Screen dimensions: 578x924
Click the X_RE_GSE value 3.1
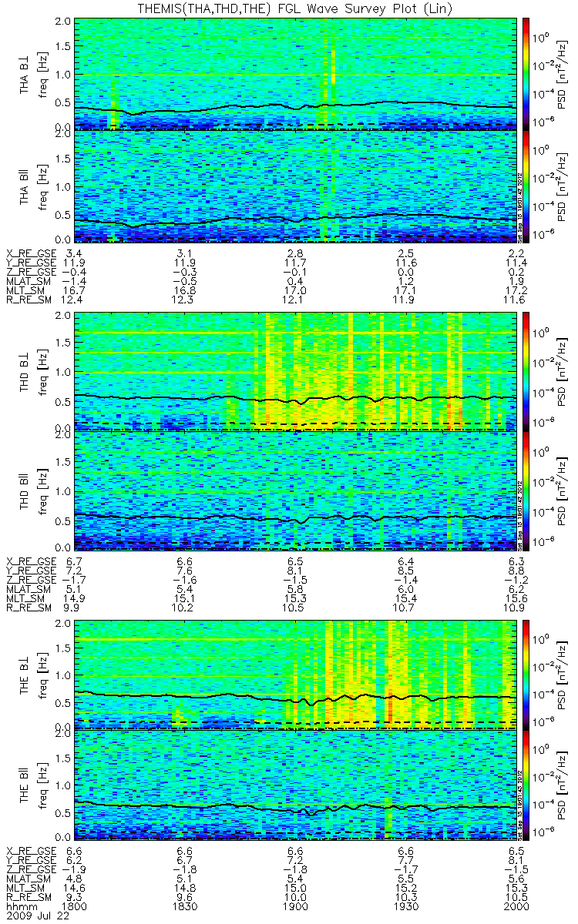(x=185, y=253)
